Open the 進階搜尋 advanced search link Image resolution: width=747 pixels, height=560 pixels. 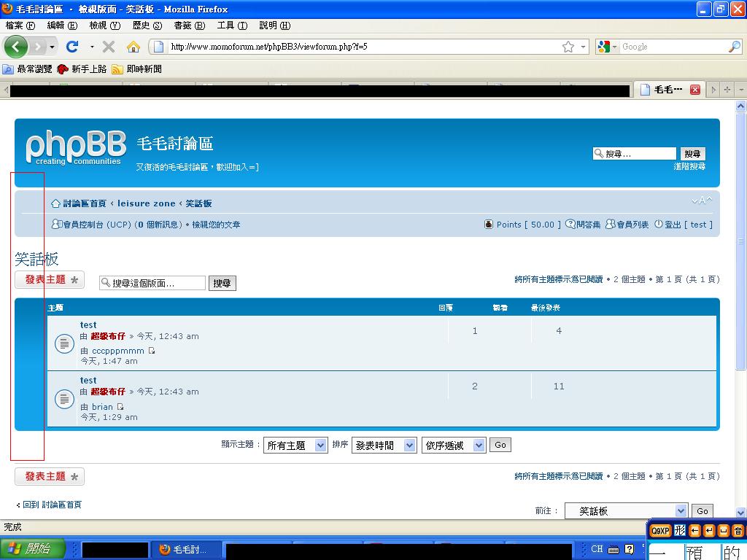[x=689, y=166]
